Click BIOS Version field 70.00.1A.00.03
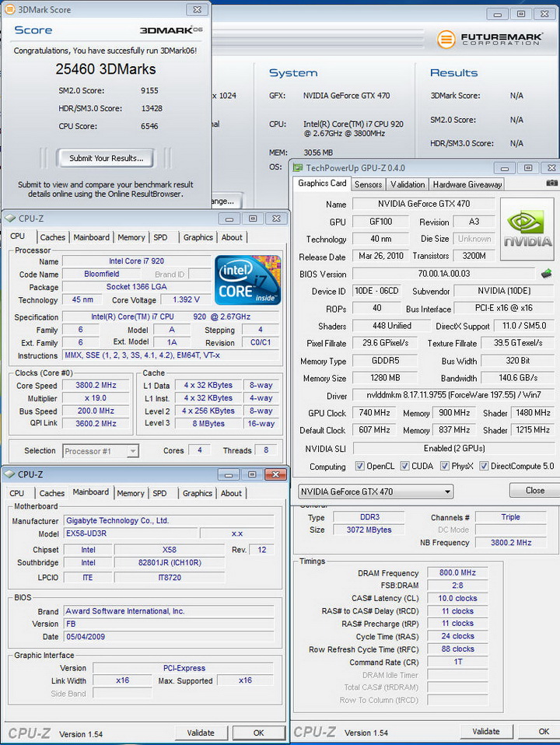560x745 pixels. pos(444,274)
